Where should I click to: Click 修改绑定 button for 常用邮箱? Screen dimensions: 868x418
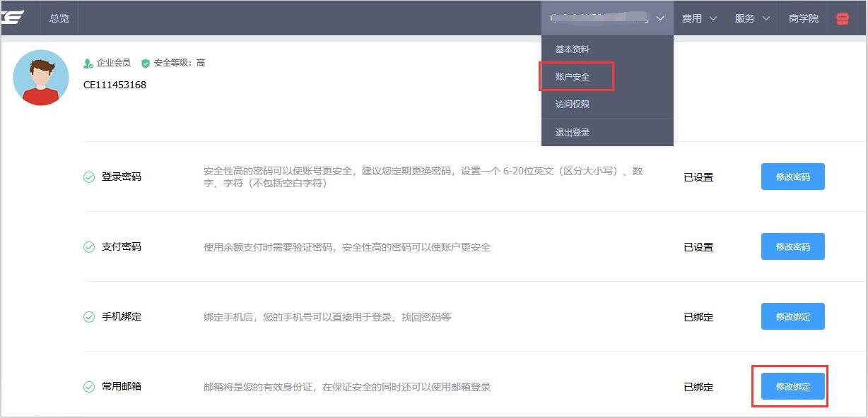click(x=792, y=387)
